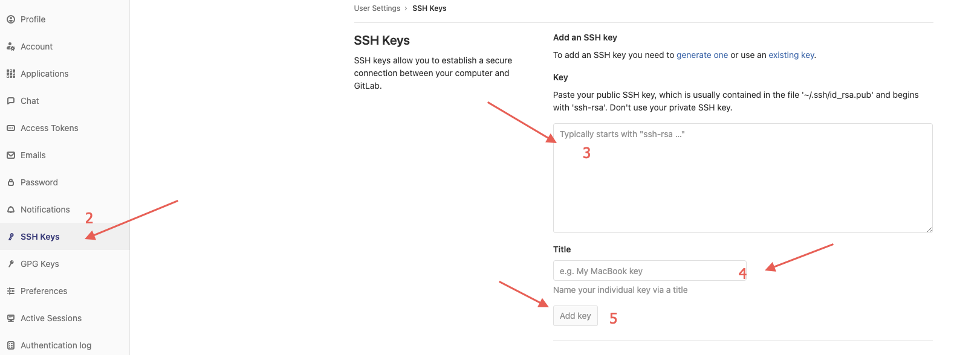Go back via the User Settings breadcrumb
Image resolution: width=980 pixels, height=355 pixels.
pyautogui.click(x=377, y=8)
